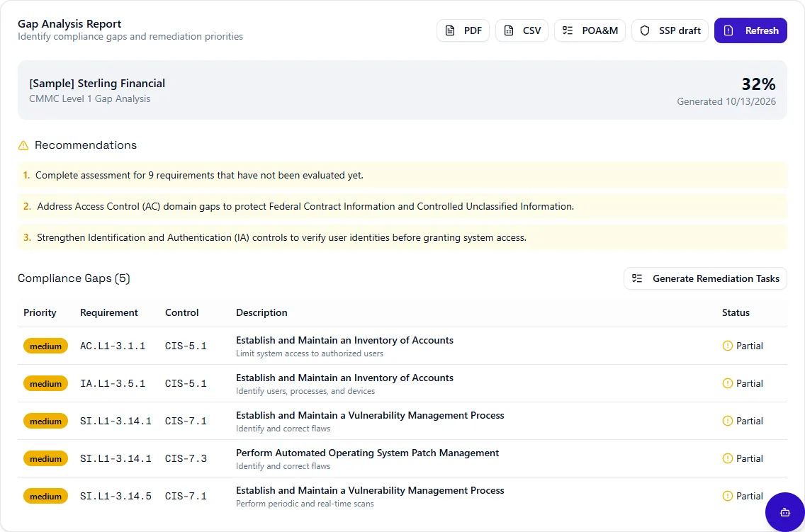
Task: Open the chatbot assistant floating icon
Action: (x=784, y=512)
